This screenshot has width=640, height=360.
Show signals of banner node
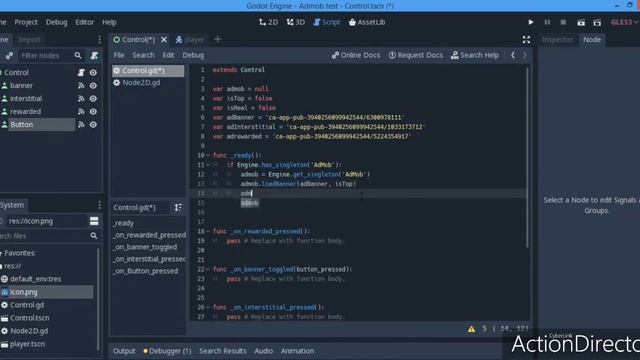tap(81, 85)
